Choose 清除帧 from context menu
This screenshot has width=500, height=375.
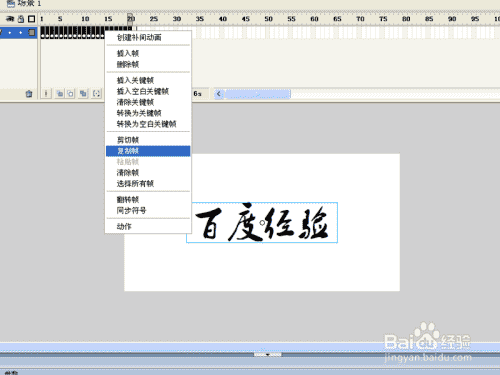point(148,173)
